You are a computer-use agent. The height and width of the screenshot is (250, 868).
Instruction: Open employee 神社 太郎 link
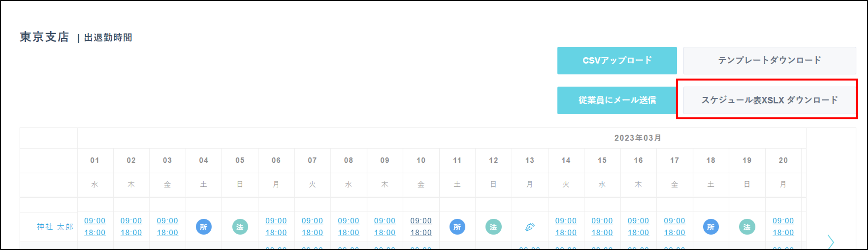pyautogui.click(x=55, y=227)
